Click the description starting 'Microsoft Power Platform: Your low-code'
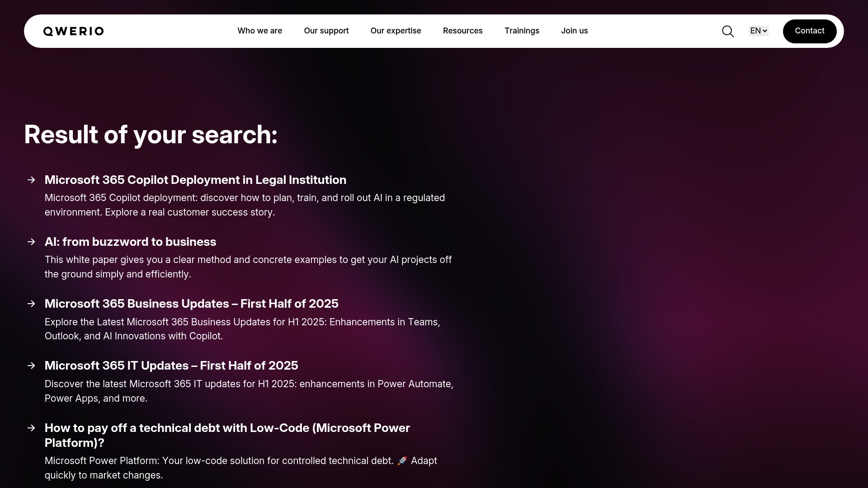 pos(241,468)
